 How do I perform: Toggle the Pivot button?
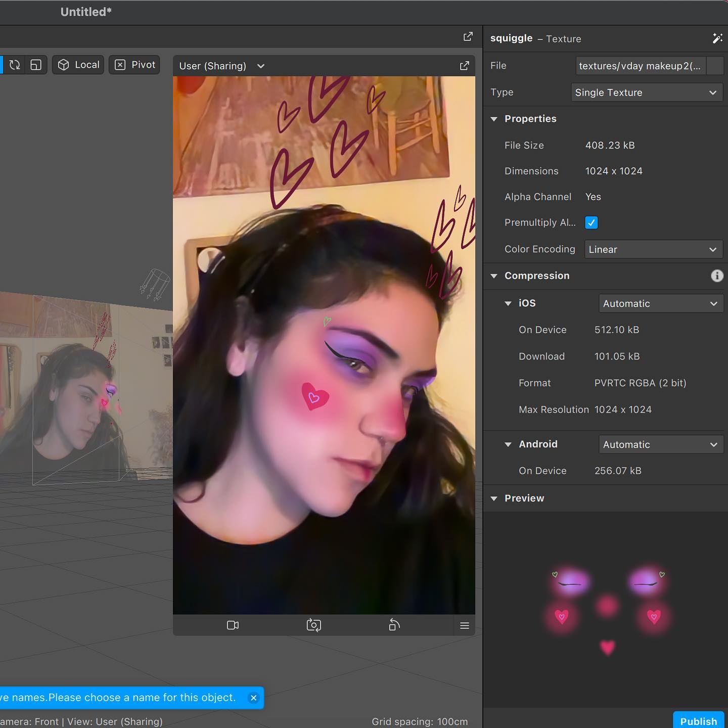click(x=134, y=65)
